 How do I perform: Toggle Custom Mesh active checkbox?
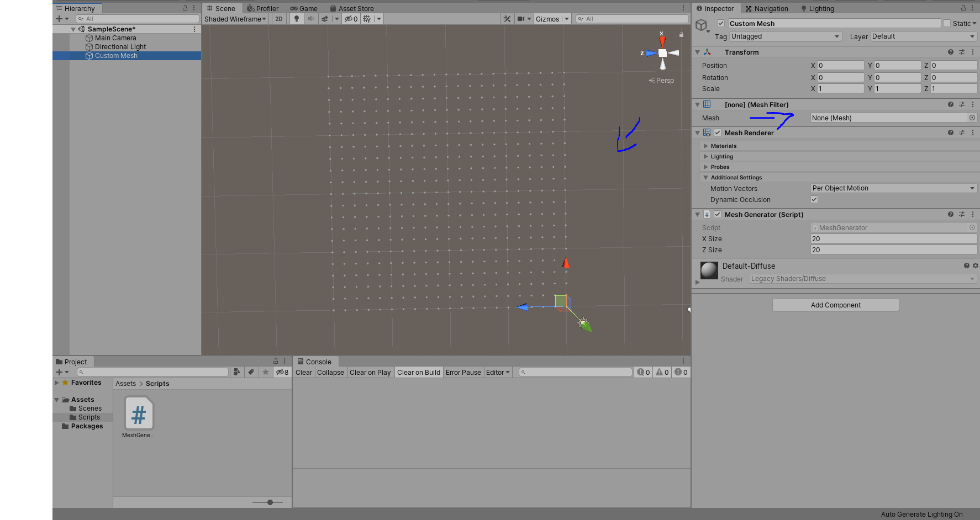click(x=721, y=23)
